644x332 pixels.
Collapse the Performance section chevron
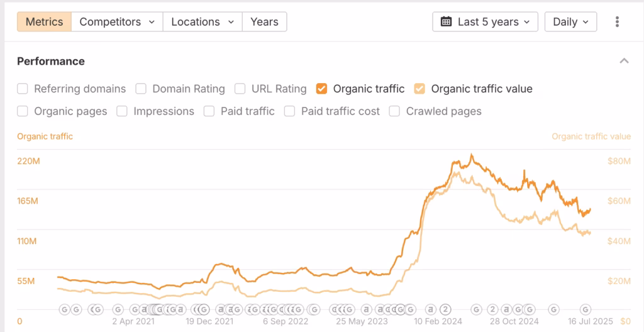point(624,61)
